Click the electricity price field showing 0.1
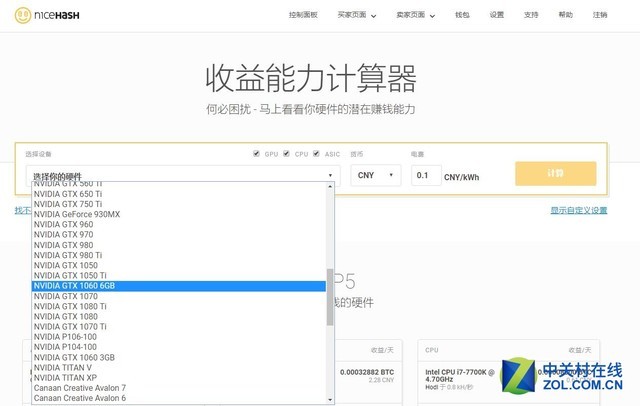Screen dimensions: 640x406 [426, 175]
